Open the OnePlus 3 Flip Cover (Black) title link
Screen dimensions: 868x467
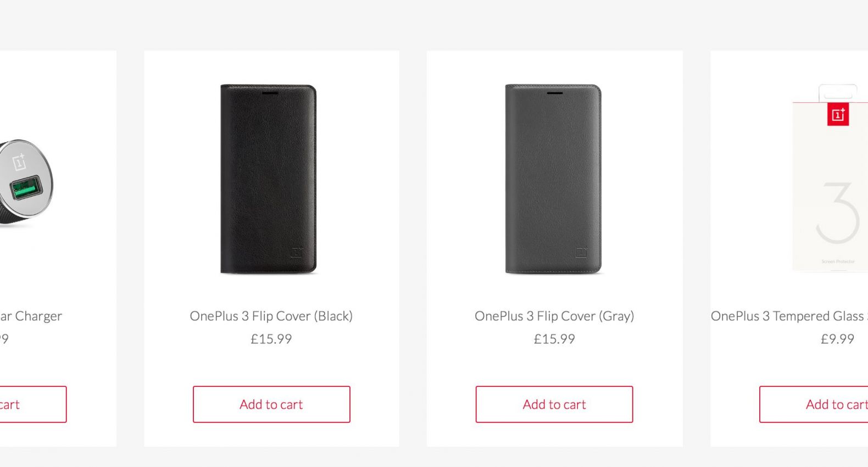tap(271, 316)
